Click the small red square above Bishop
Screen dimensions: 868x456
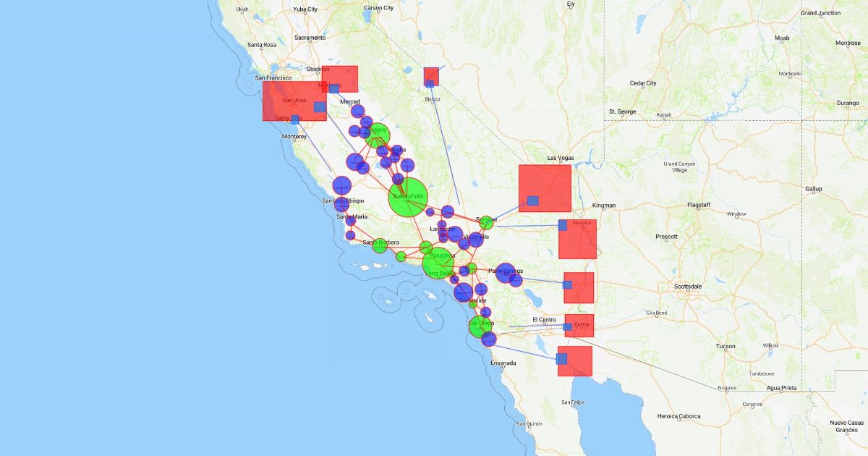coord(431,76)
